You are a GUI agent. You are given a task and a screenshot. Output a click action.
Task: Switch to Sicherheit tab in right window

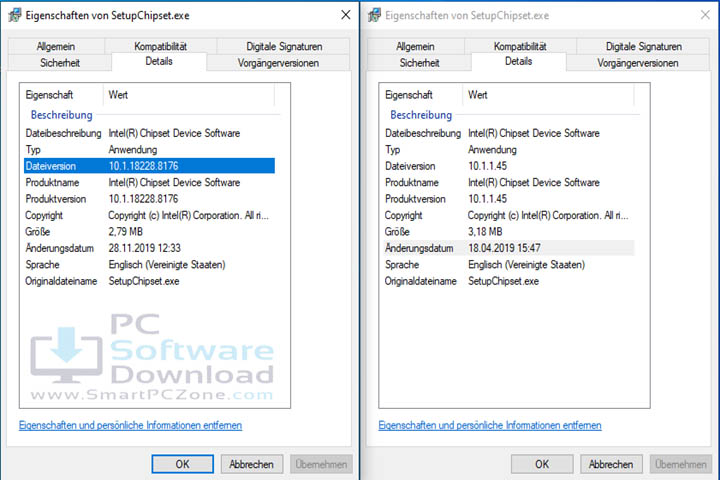(x=419, y=63)
